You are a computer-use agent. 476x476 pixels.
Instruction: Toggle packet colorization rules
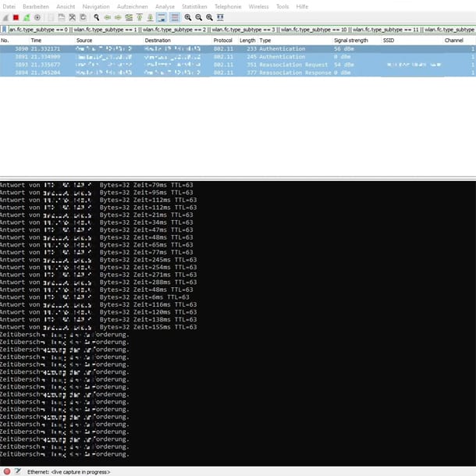tap(173, 17)
